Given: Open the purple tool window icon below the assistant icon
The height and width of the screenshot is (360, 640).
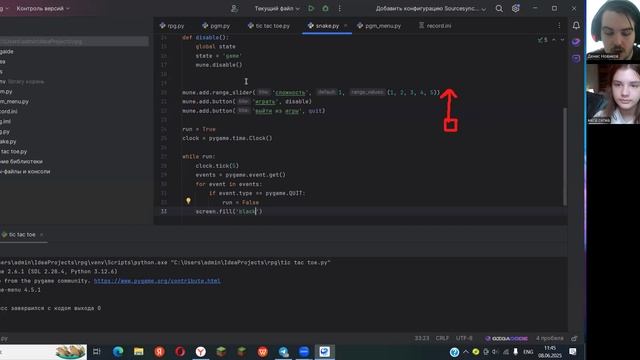Looking at the screenshot, I should 576,58.
